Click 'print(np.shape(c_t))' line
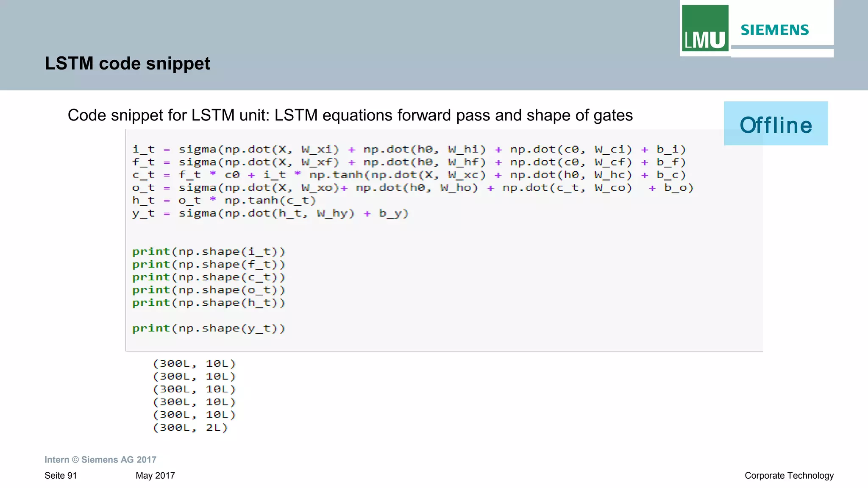 coord(209,277)
